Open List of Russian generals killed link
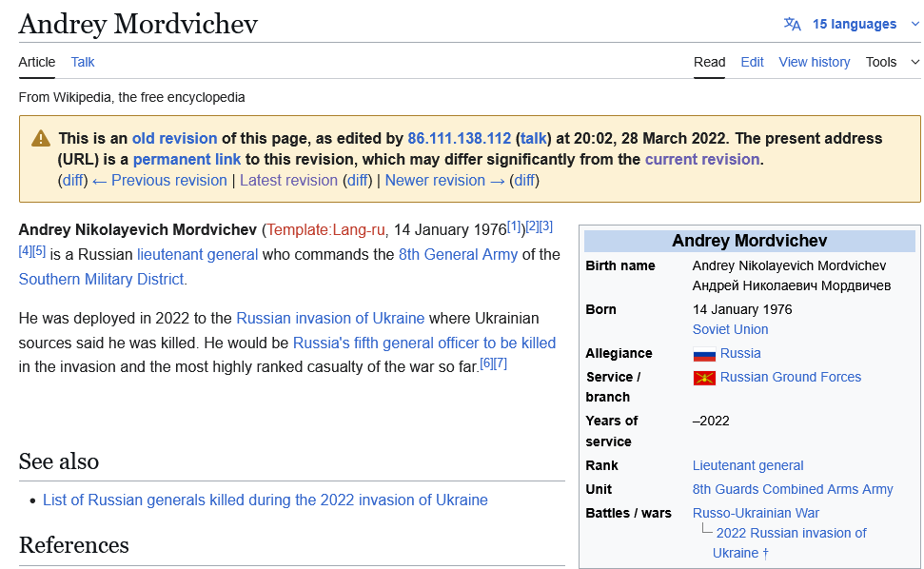 click(x=265, y=500)
